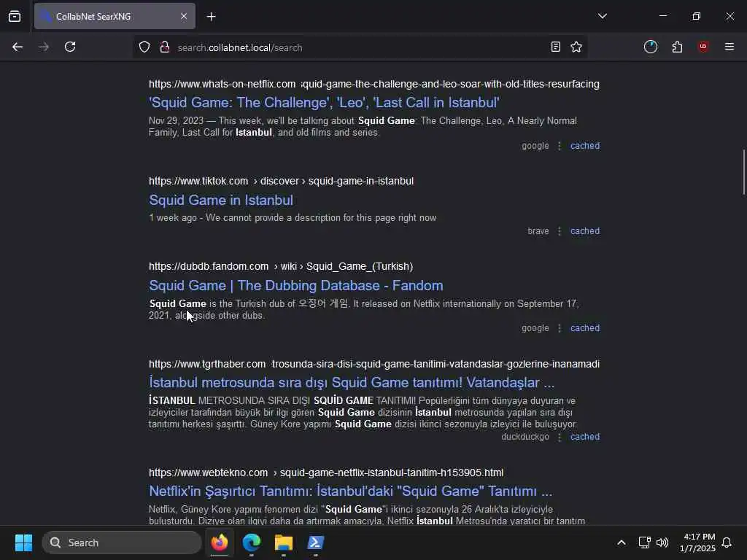This screenshot has height=560, width=747.
Task: Open options dots beside google on fandom result
Action: (560, 328)
